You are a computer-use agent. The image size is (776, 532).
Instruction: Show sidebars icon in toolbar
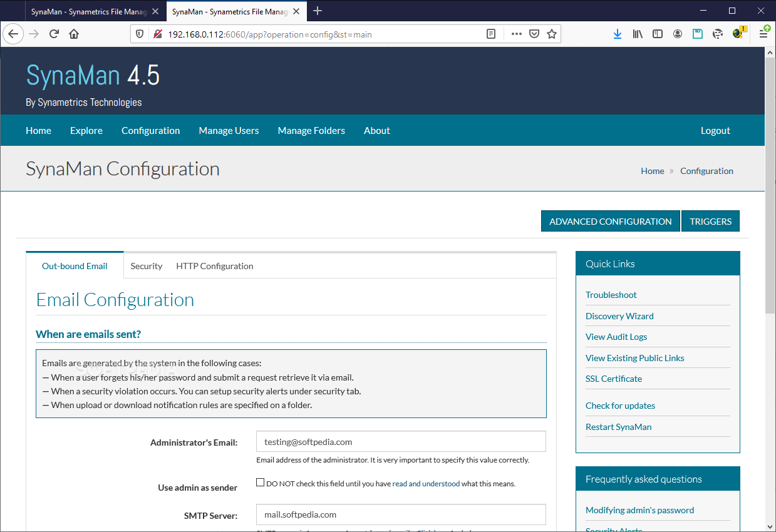tap(658, 34)
